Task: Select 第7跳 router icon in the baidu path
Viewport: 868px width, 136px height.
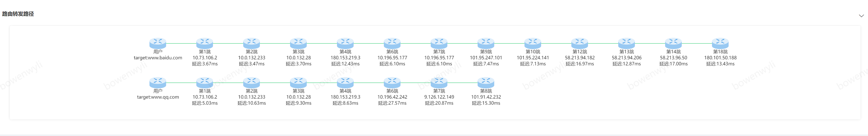Action: (x=439, y=43)
